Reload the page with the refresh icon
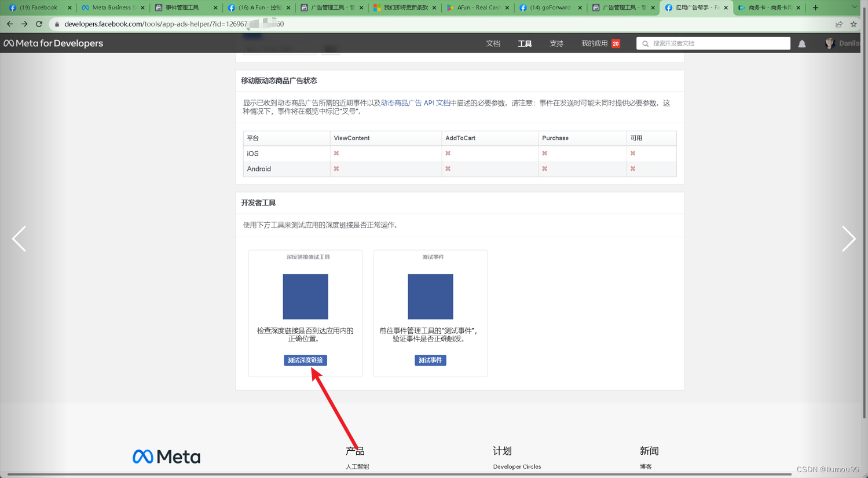The image size is (868, 478). tap(39, 24)
